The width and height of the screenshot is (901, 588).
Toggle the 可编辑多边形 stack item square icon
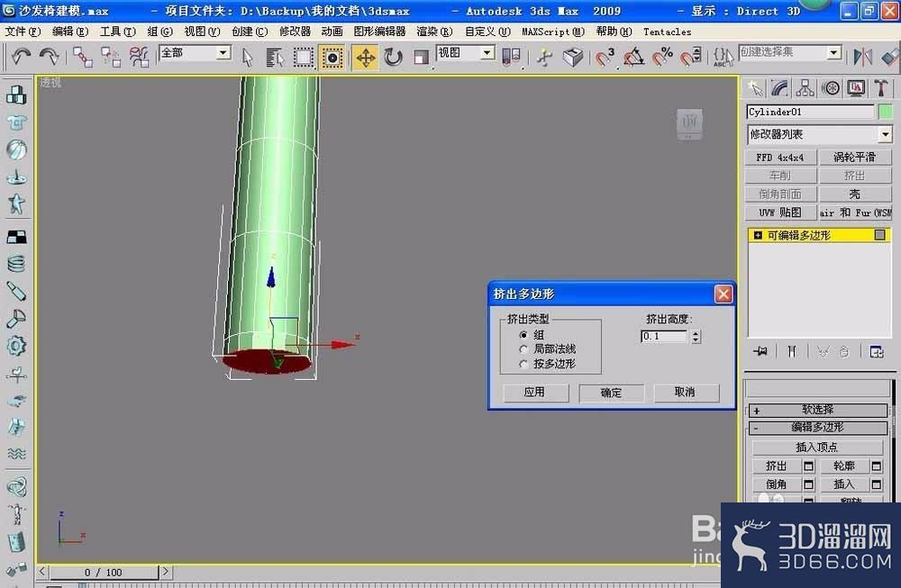(x=879, y=235)
